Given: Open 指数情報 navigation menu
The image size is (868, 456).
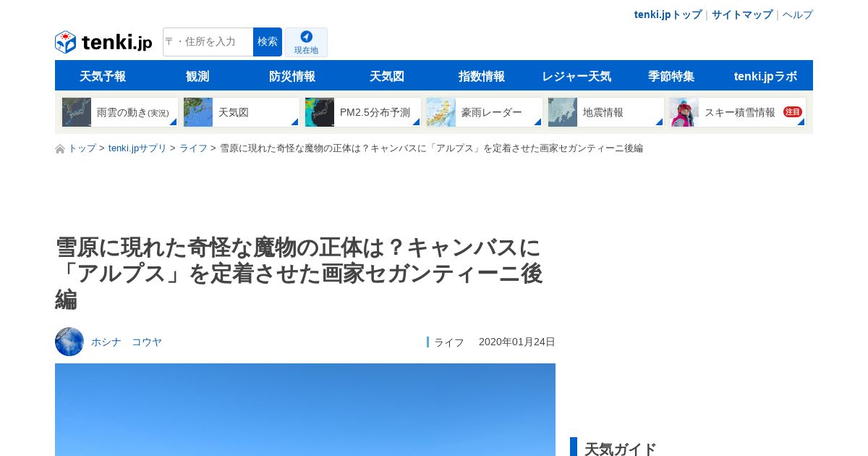Looking at the screenshot, I should point(482,76).
